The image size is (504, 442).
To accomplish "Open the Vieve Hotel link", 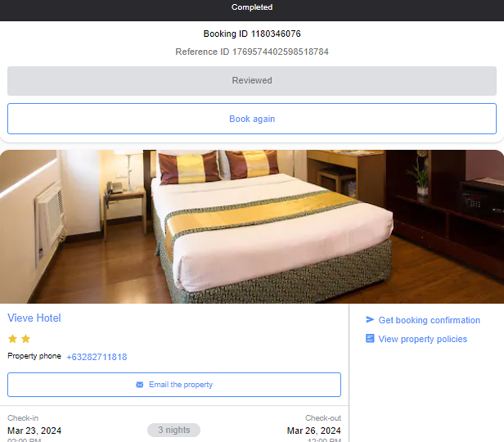I will coord(34,318).
